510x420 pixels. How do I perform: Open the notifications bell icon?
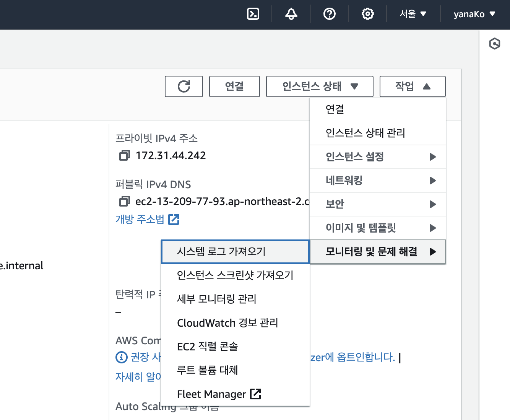[x=291, y=14]
